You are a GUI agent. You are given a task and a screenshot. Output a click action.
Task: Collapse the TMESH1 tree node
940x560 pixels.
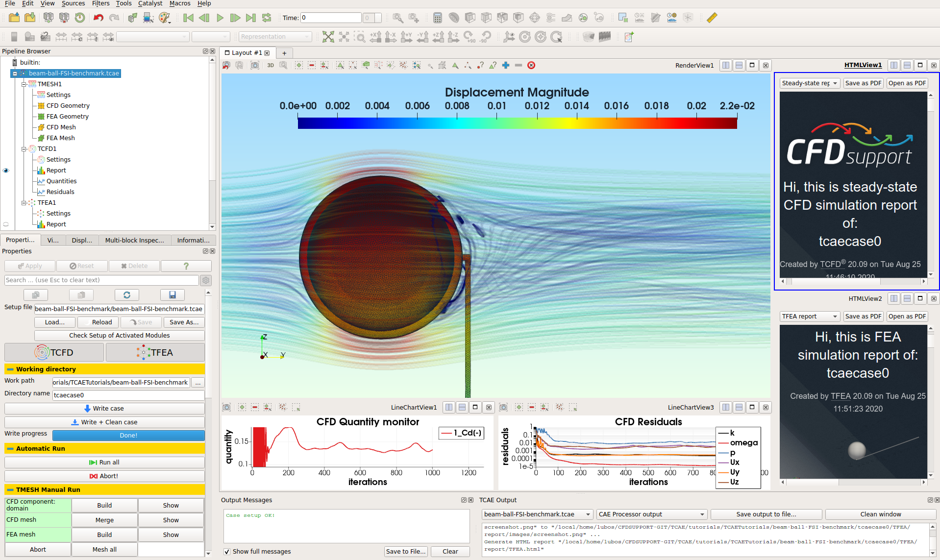click(x=24, y=84)
